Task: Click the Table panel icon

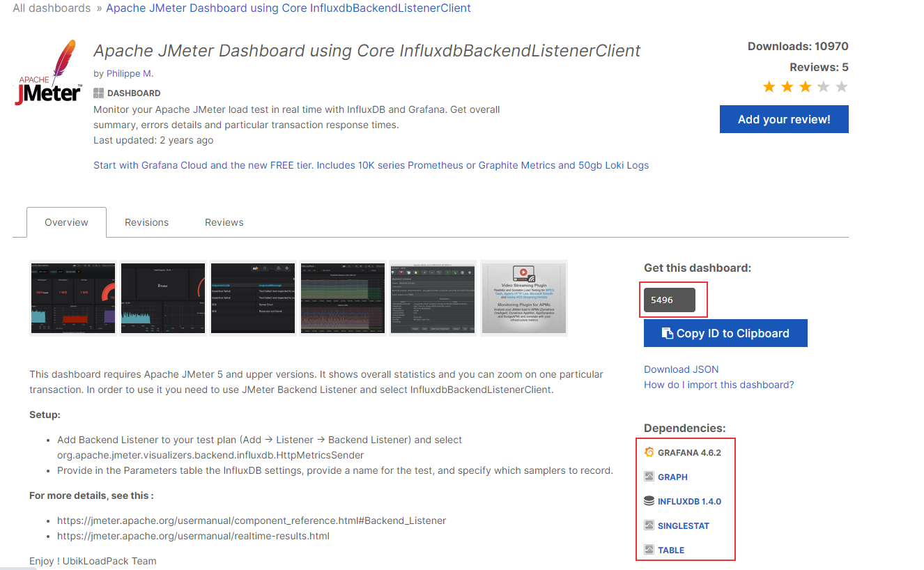Action: pyautogui.click(x=649, y=550)
